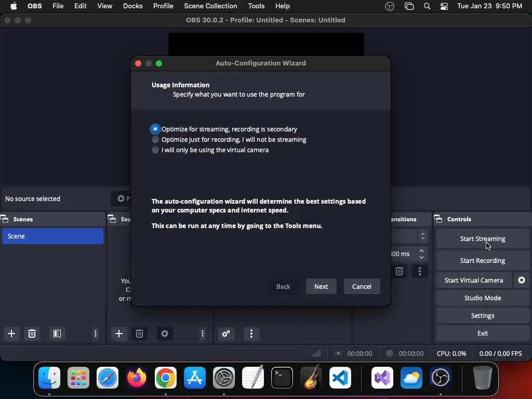Click the Start Recording button

click(x=483, y=261)
